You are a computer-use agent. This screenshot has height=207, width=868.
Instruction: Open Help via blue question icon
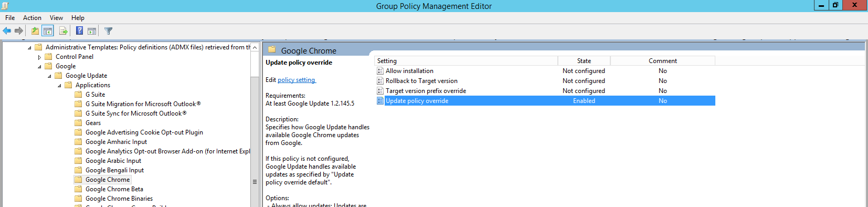coord(79,31)
